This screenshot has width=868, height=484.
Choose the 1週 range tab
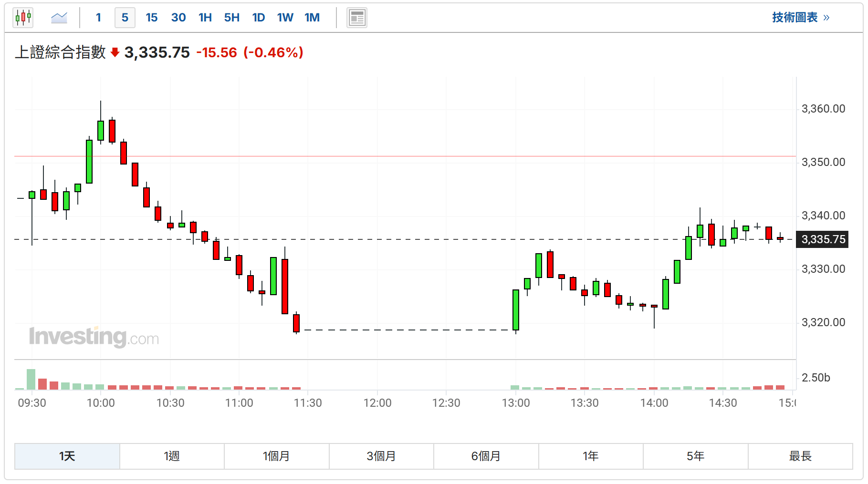(x=172, y=456)
